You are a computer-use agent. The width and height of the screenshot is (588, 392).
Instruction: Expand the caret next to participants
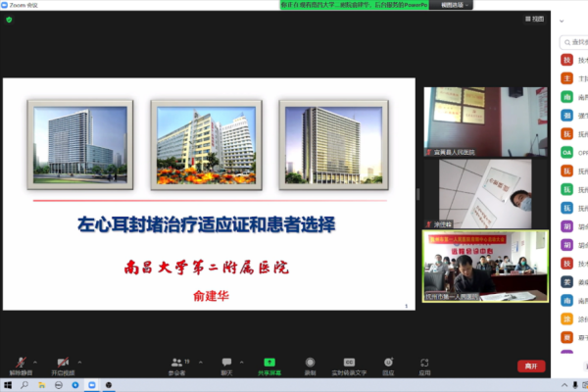(x=201, y=362)
